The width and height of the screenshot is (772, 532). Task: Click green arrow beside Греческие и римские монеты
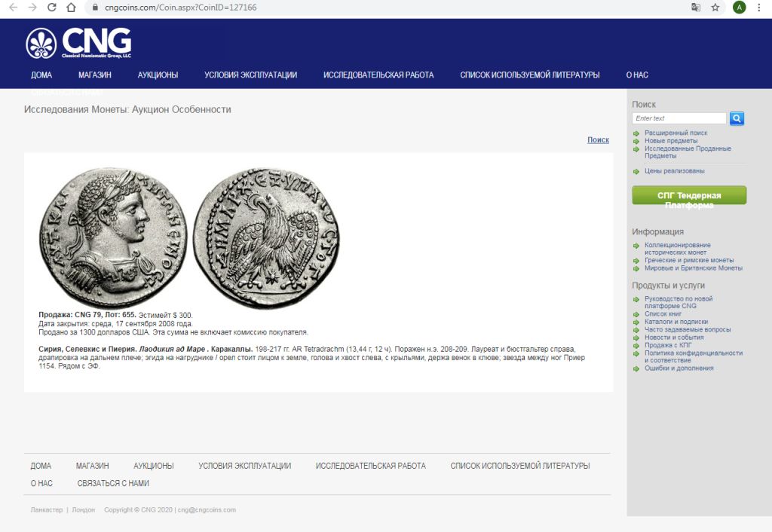tap(636, 260)
